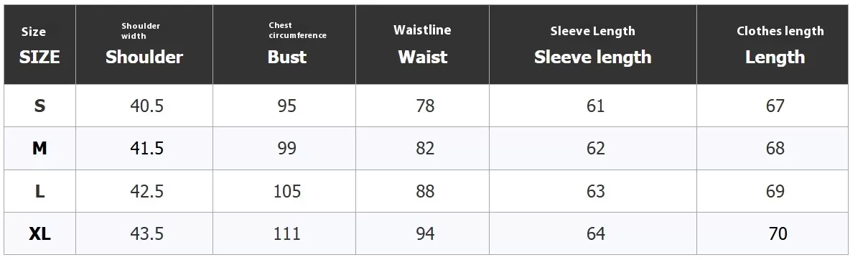Click shoulder value 40.5
868x260 pixels.
click(146, 106)
